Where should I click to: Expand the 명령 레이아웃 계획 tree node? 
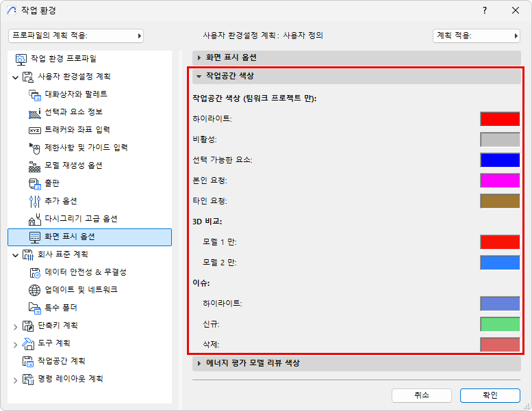click(x=15, y=380)
